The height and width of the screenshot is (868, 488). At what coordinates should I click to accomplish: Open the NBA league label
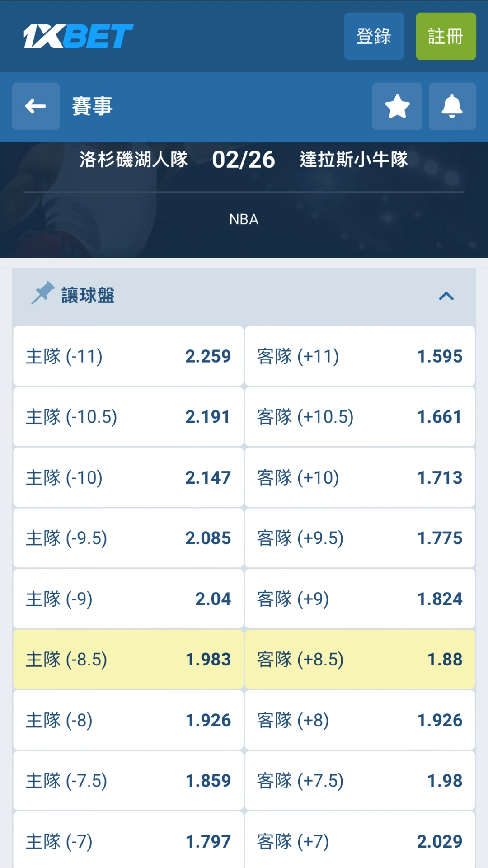tap(244, 219)
